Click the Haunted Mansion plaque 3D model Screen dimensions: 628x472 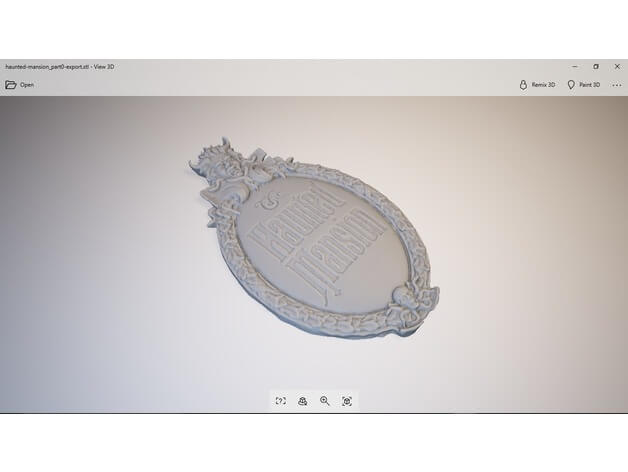point(315,240)
